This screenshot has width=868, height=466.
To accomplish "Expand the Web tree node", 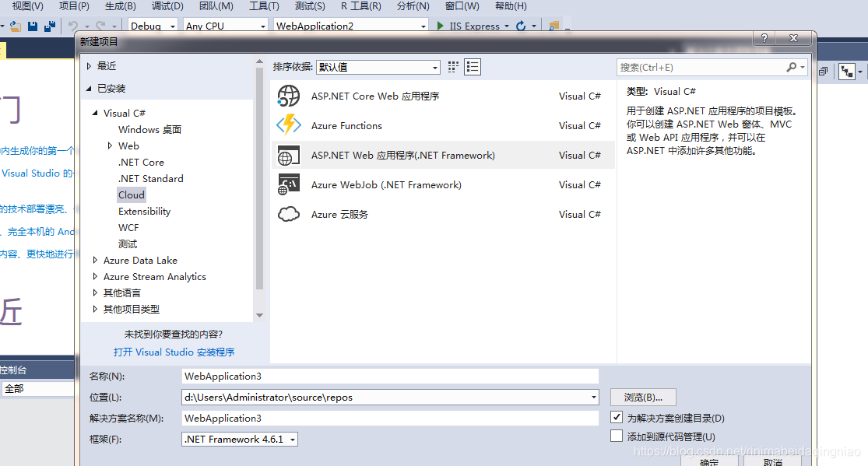I will [x=110, y=145].
